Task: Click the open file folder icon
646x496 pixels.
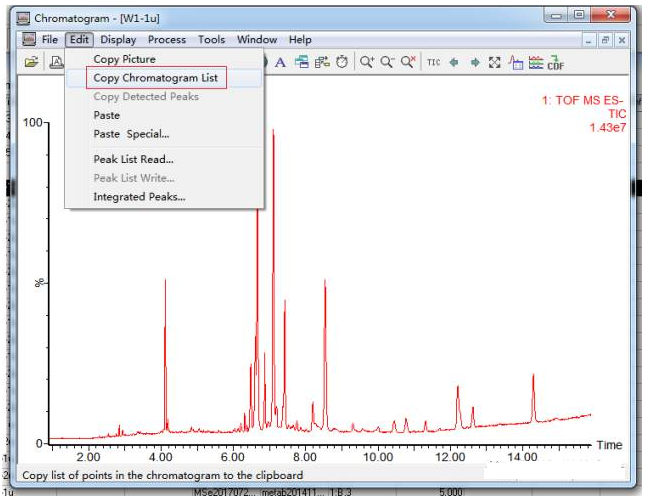Action: 31,62
